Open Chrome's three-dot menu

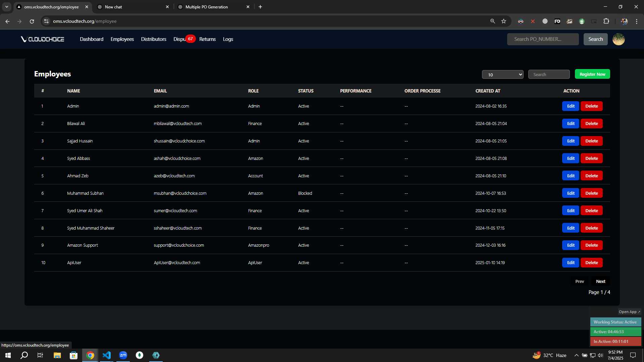point(636,21)
